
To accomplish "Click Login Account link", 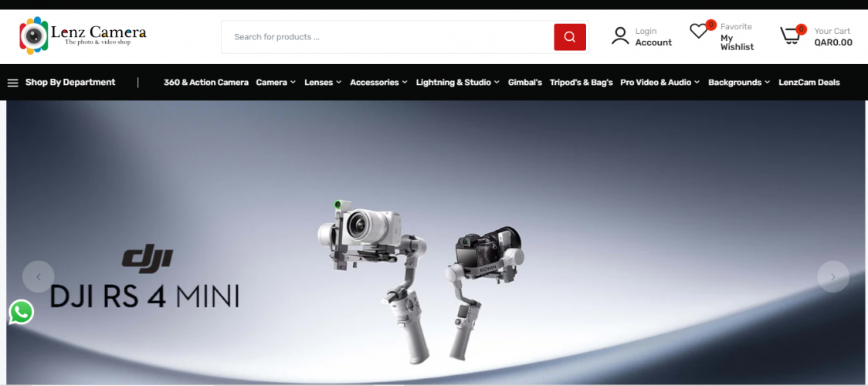I will click(653, 37).
